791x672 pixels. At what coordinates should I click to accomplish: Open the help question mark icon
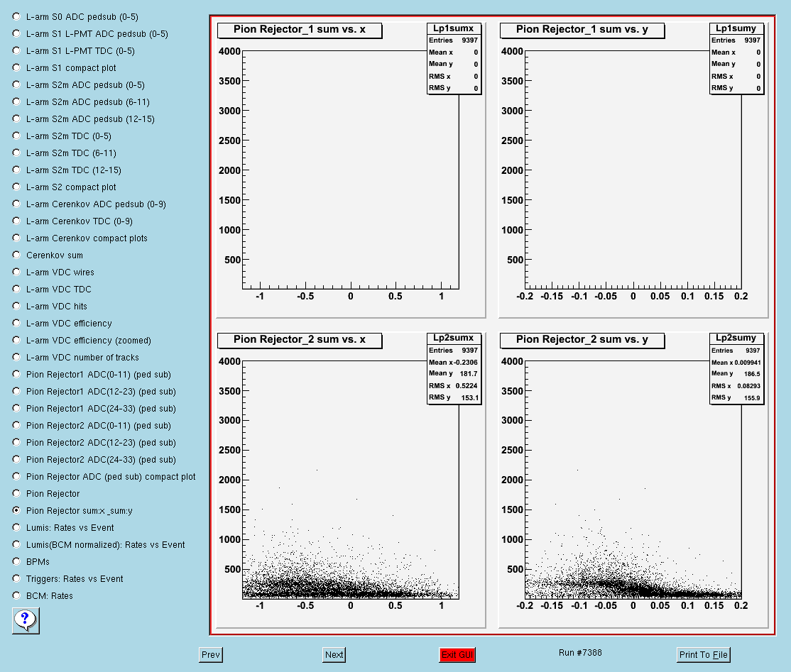click(26, 620)
